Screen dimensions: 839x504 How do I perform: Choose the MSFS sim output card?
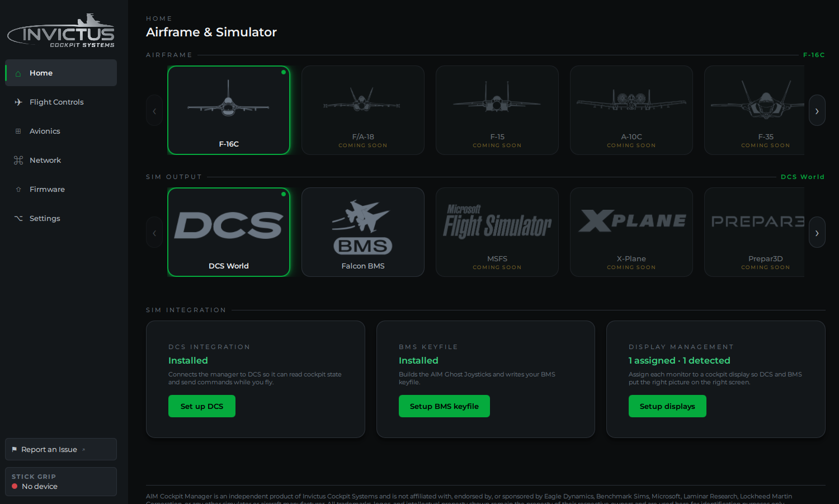[x=497, y=232]
